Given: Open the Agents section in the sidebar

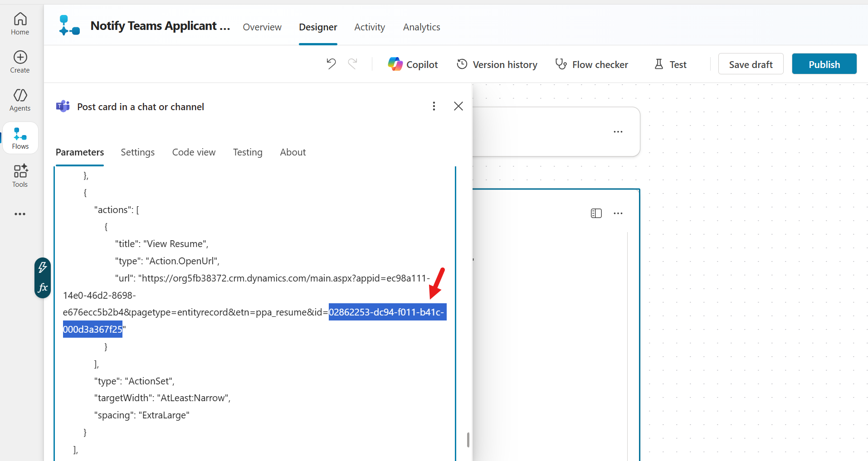Looking at the screenshot, I should [20, 100].
